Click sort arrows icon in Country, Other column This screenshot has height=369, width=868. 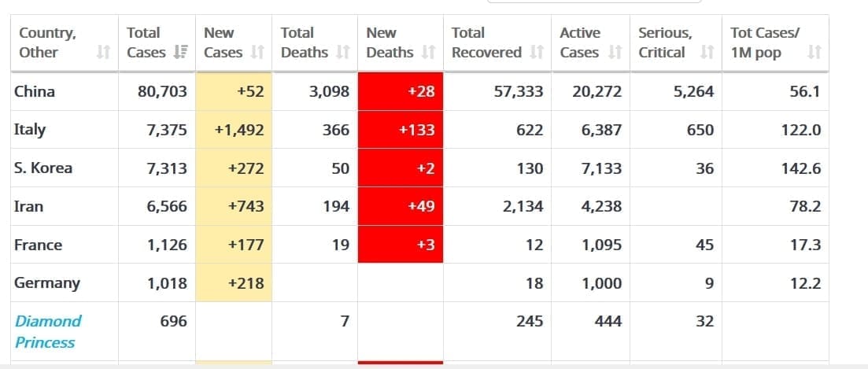click(102, 53)
